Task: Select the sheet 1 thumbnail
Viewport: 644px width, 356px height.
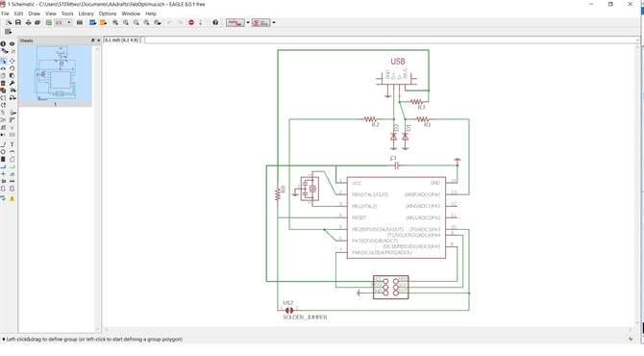Action: click(55, 76)
